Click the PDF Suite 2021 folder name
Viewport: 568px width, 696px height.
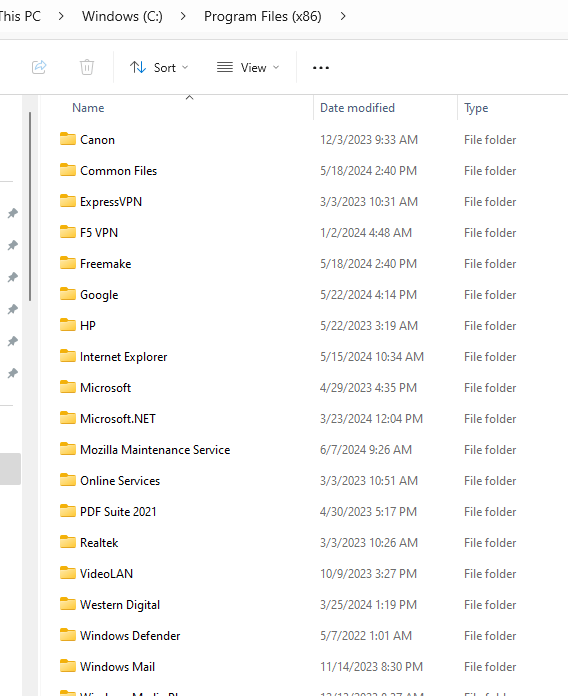[x=118, y=512]
